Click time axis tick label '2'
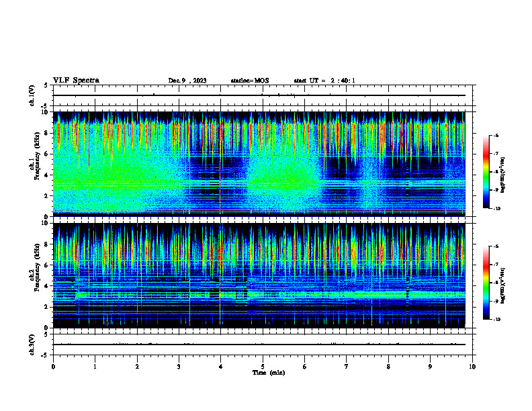Screen dimensions: 532x411 [137, 367]
